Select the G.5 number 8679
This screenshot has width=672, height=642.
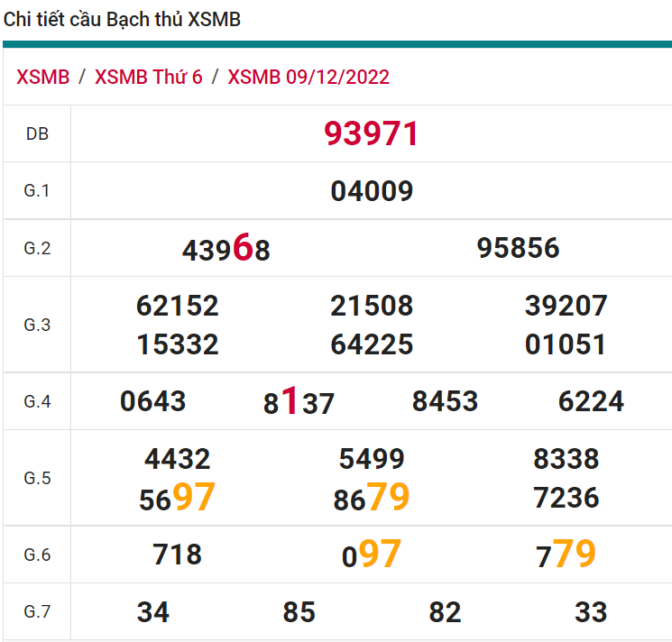[372, 498]
